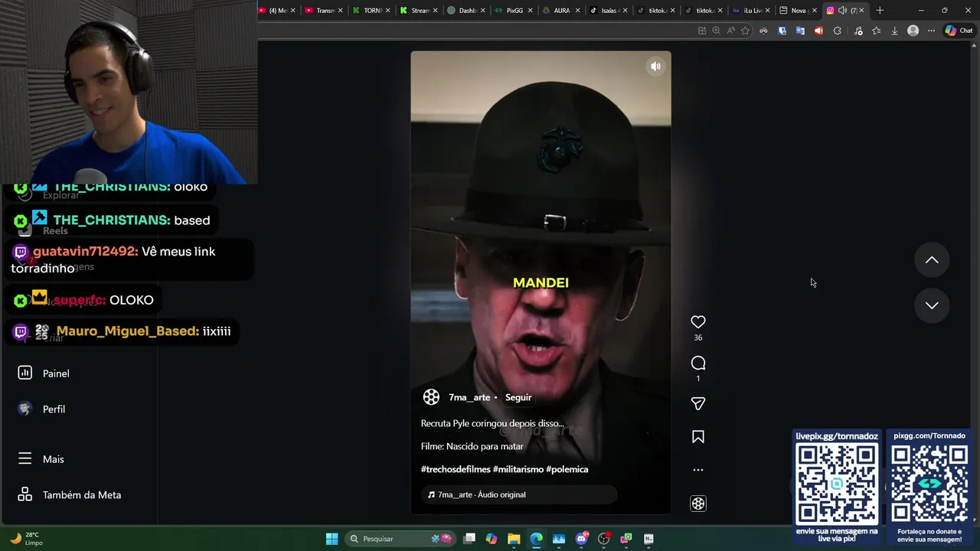Open the #polemica hashtag

pos(567,469)
